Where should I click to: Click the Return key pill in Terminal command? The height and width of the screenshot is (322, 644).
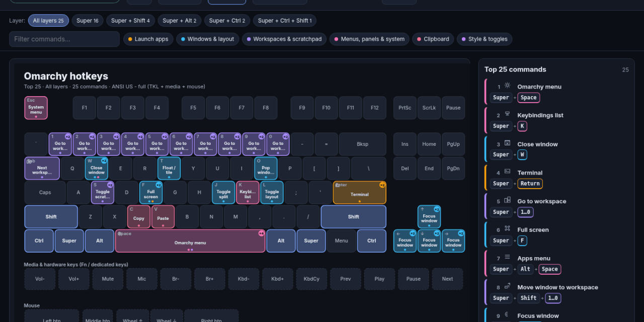tap(530, 184)
